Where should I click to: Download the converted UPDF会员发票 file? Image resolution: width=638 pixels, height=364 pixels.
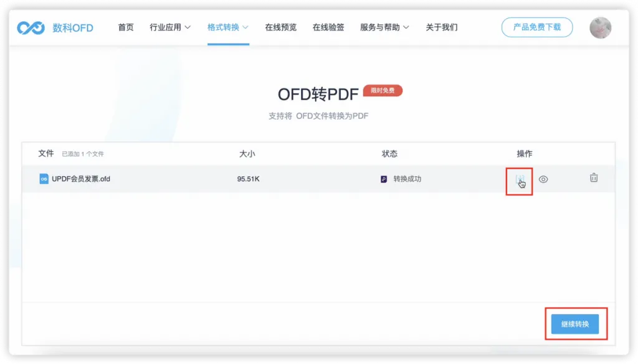click(520, 179)
